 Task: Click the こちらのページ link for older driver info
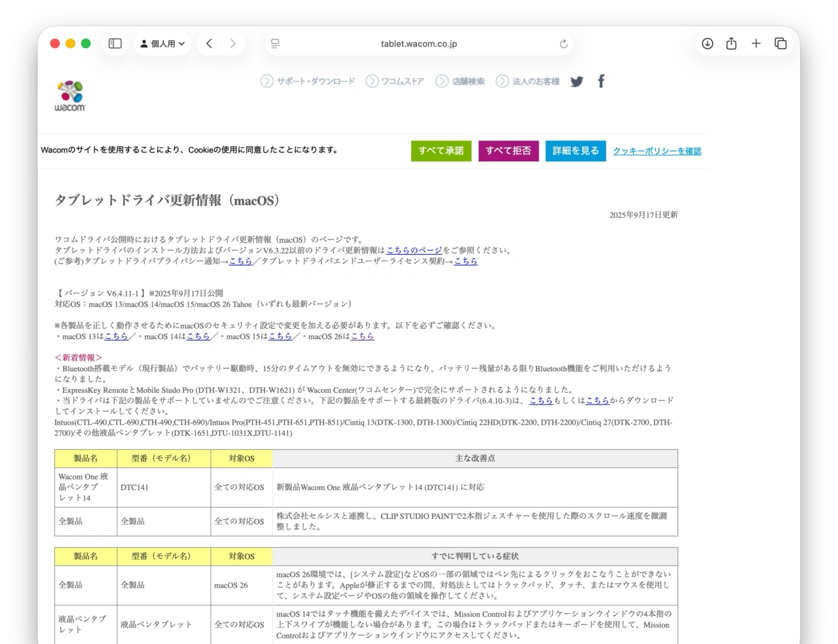pyautogui.click(x=414, y=250)
